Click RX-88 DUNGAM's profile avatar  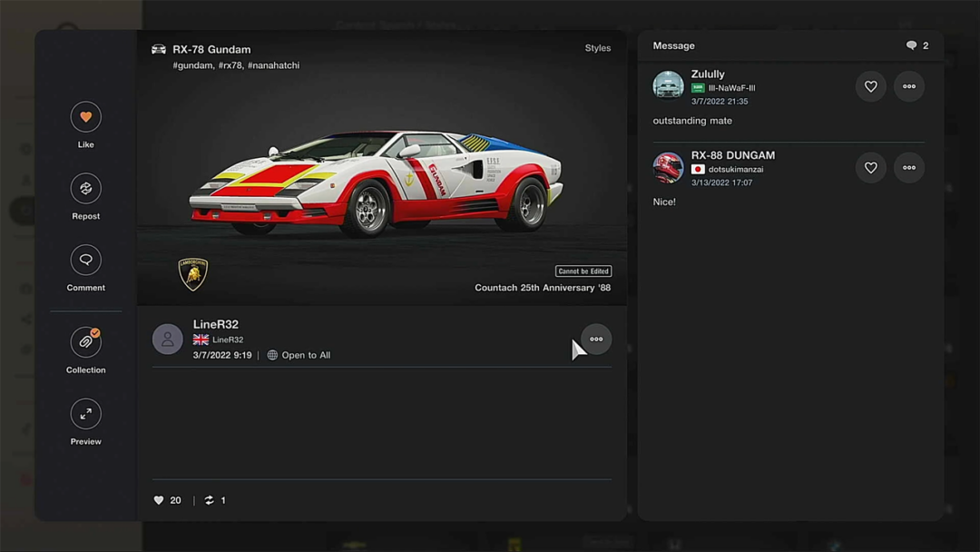tap(668, 168)
